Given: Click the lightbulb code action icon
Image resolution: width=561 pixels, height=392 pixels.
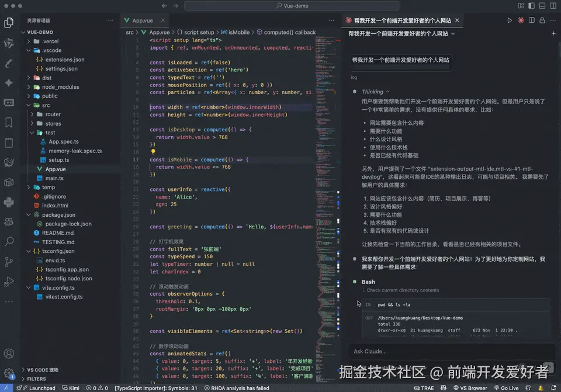Looking at the screenshot, I should [x=153, y=152].
